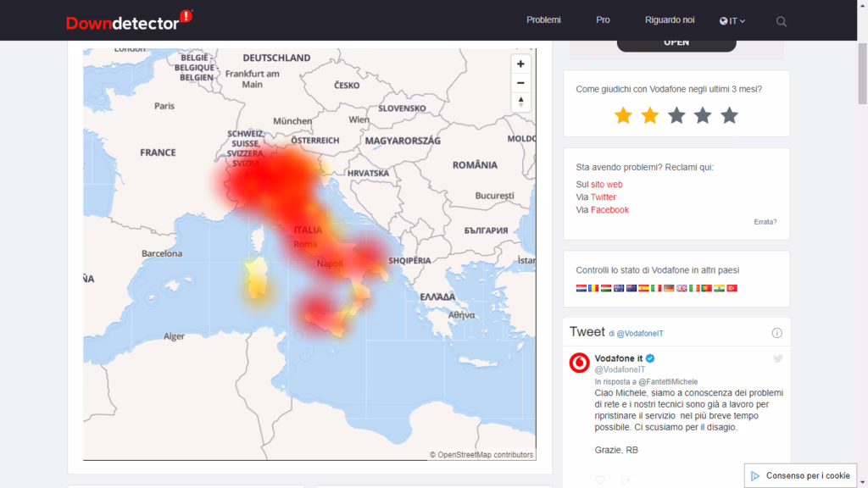
Task: Click the München label on the map
Action: 292,120
